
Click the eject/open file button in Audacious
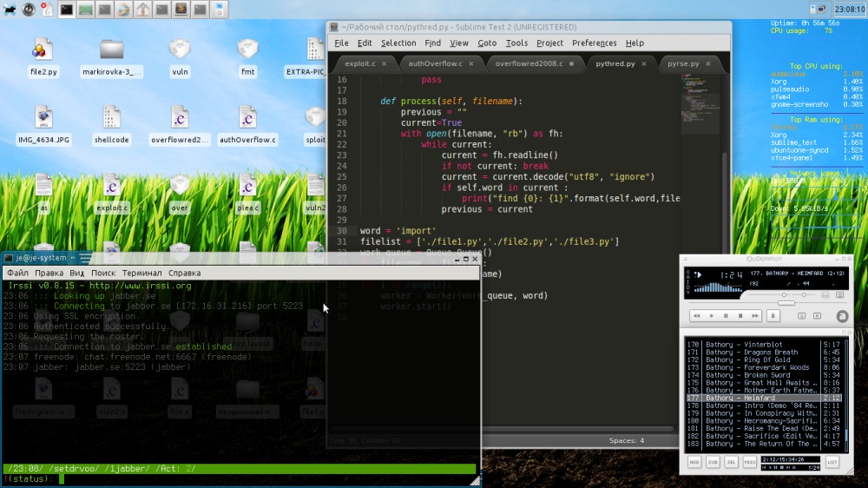(x=773, y=316)
